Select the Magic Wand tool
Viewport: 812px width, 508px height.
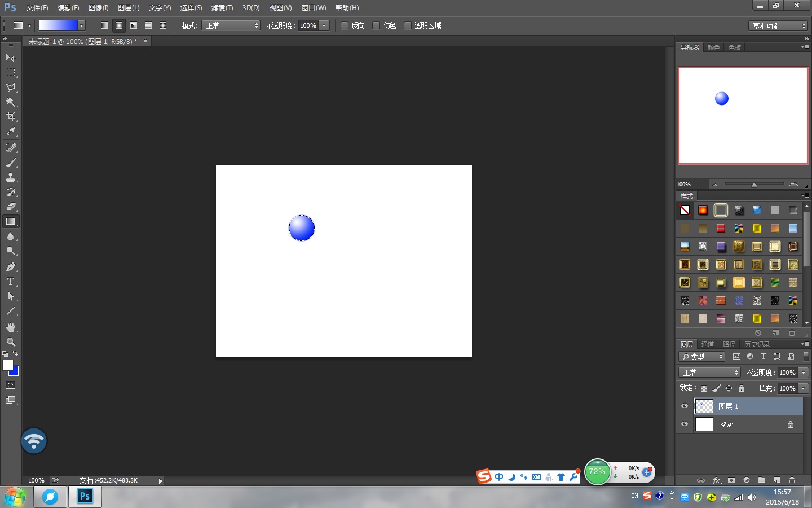click(11, 102)
